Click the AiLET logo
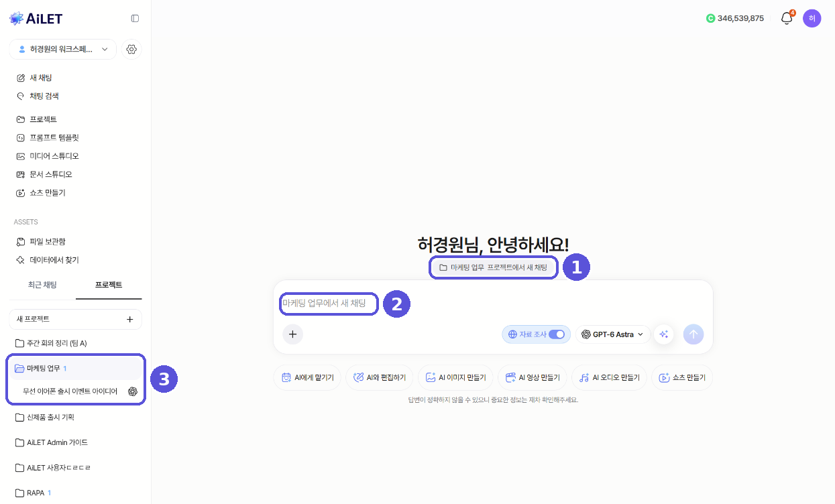 pyautogui.click(x=36, y=18)
